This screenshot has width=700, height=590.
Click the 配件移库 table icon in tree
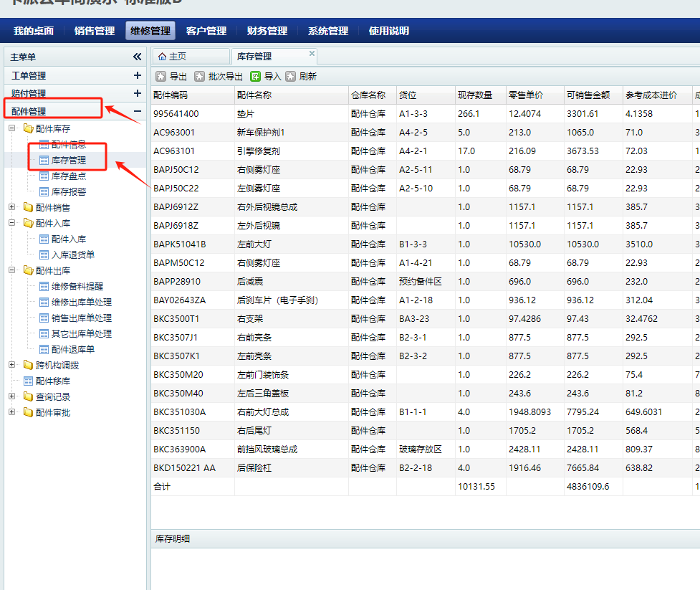point(29,381)
